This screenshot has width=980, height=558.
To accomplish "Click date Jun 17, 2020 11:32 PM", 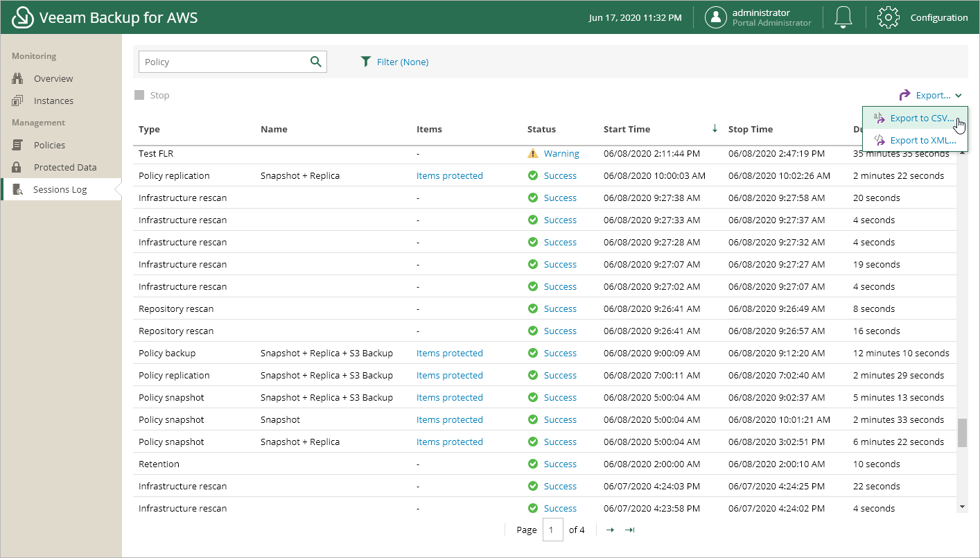I will (x=635, y=17).
